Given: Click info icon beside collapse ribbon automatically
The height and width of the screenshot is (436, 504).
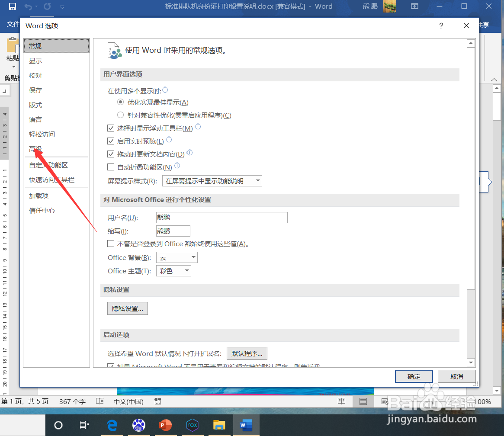Looking at the screenshot, I should [177, 166].
